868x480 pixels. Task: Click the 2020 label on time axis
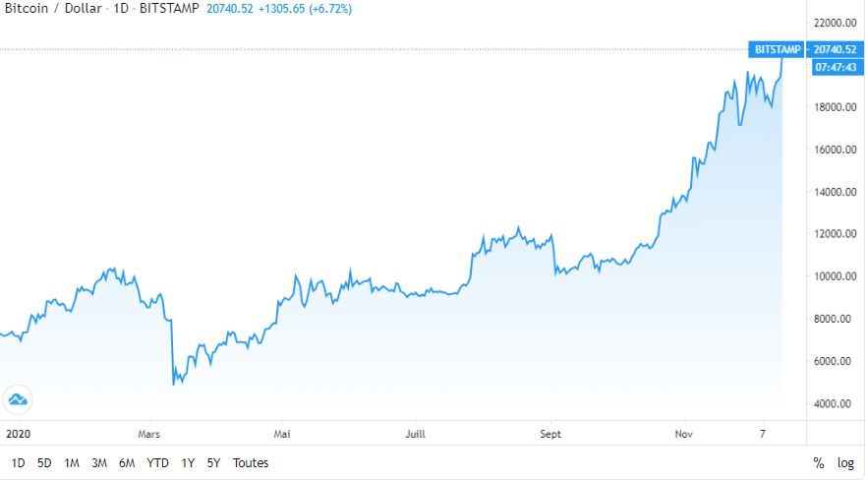point(17,433)
